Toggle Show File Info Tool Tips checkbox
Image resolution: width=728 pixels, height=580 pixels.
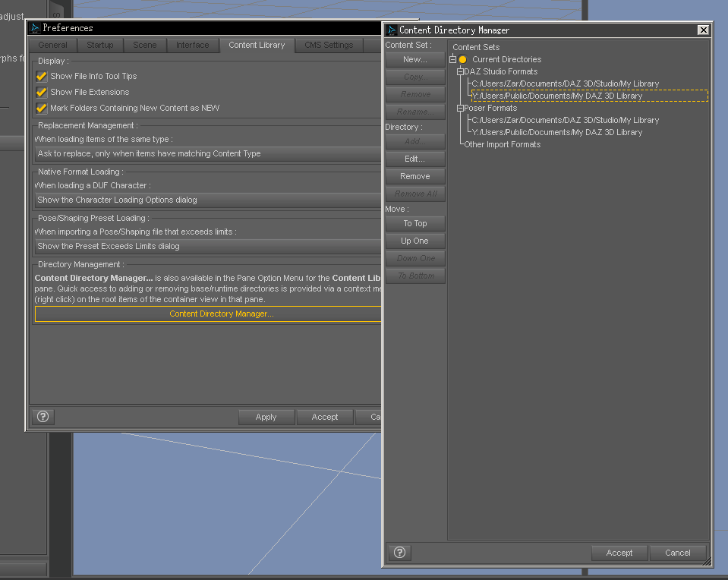41,76
